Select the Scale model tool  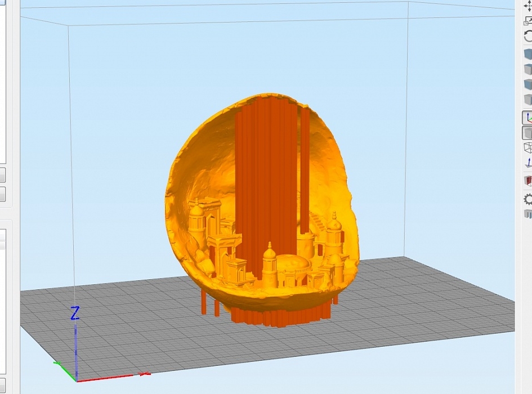point(528,21)
